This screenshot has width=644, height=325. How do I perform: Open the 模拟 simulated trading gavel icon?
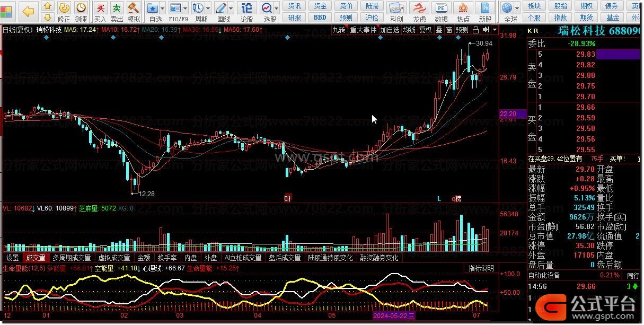point(134,11)
